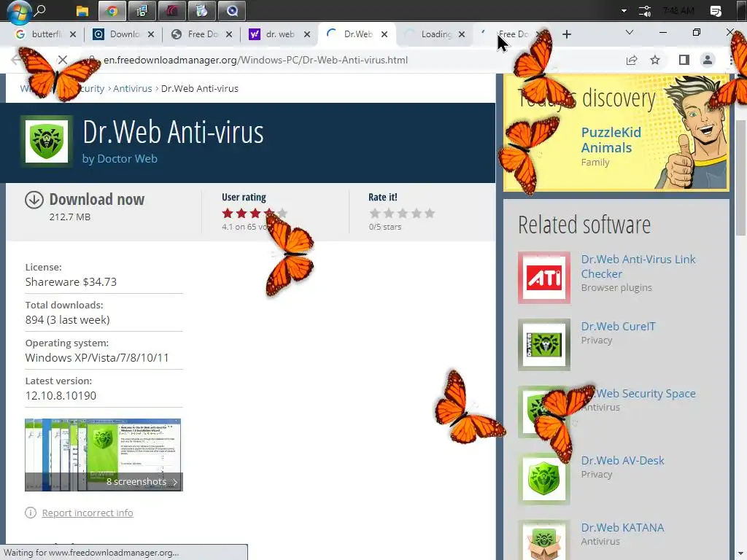
Task: Open Dr.Web Anti-Virus Link Checker
Action: point(638,266)
